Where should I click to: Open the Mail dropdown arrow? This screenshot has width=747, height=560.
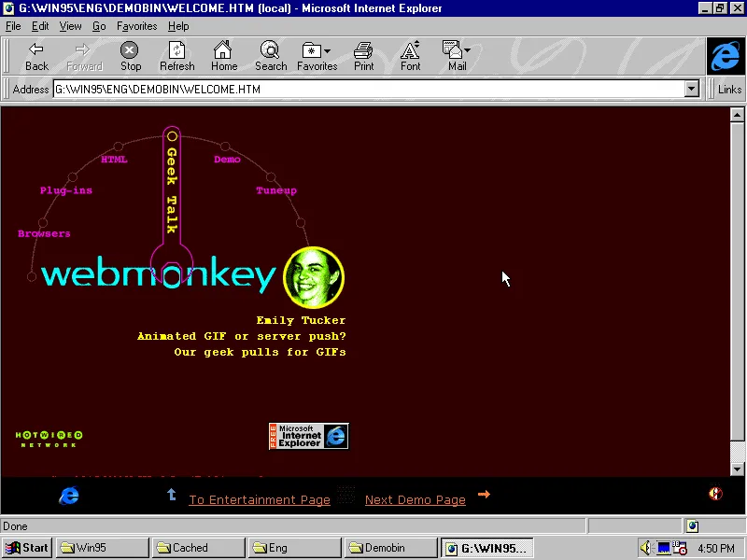click(468, 51)
